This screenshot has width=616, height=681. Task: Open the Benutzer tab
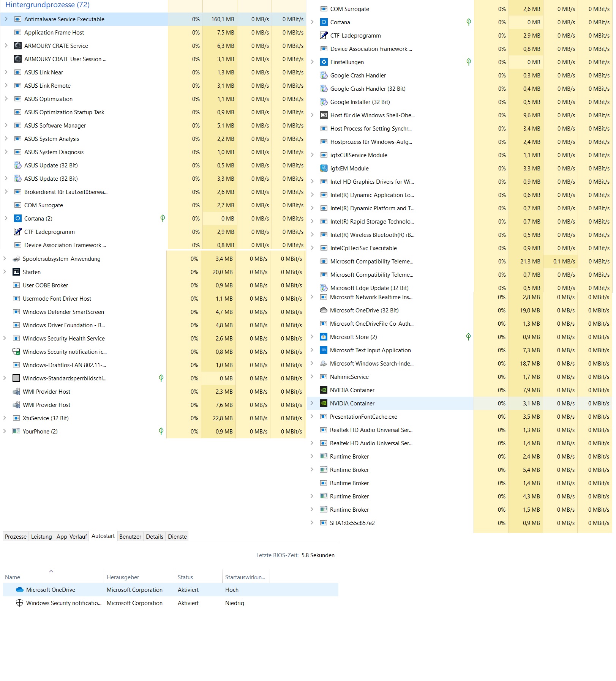click(130, 537)
